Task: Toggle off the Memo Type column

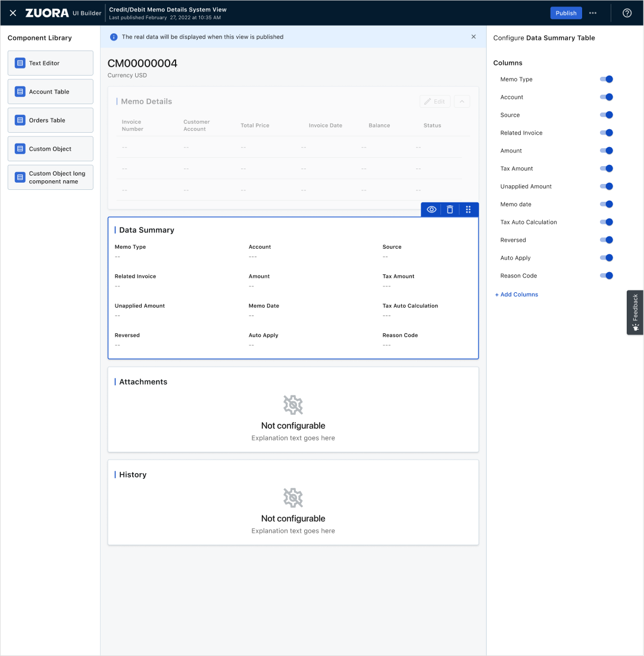Action: 607,79
